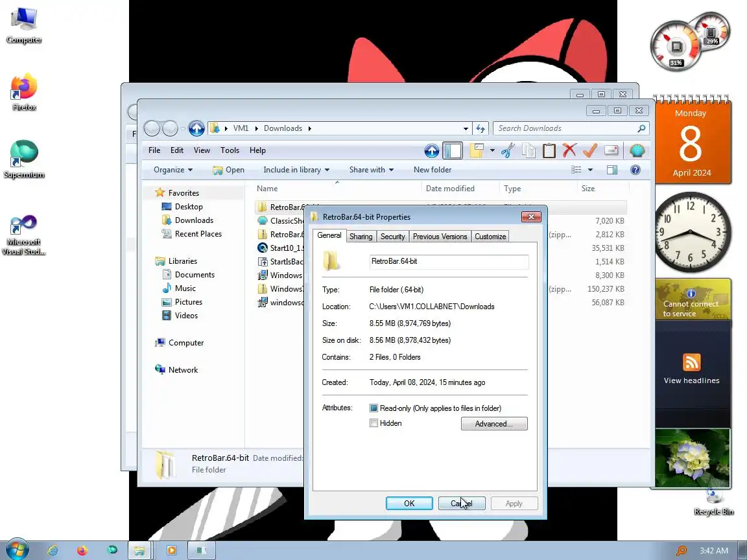Open the View menu
The image size is (747, 560).
(x=202, y=150)
